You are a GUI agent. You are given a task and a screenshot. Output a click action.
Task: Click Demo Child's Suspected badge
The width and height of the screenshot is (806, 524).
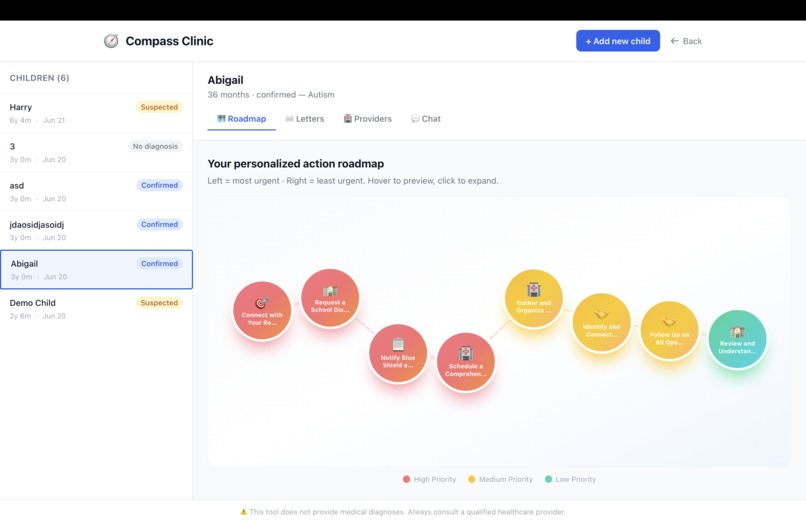pos(159,302)
